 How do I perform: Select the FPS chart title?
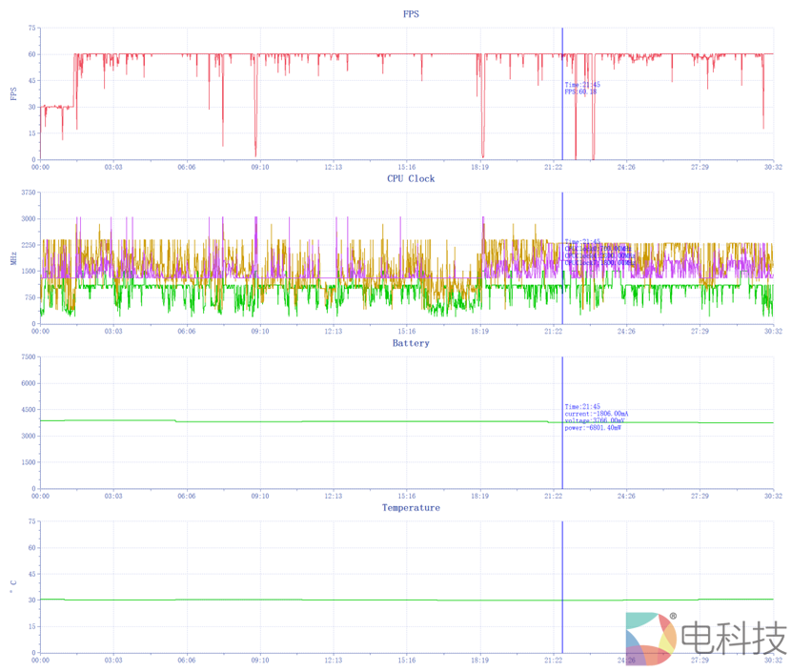click(x=411, y=14)
